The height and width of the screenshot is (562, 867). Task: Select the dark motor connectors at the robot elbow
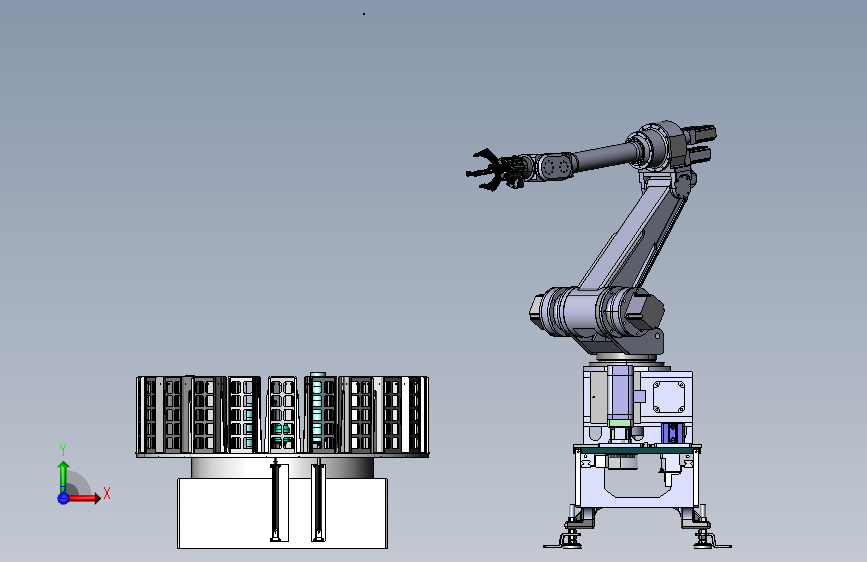(x=698, y=143)
